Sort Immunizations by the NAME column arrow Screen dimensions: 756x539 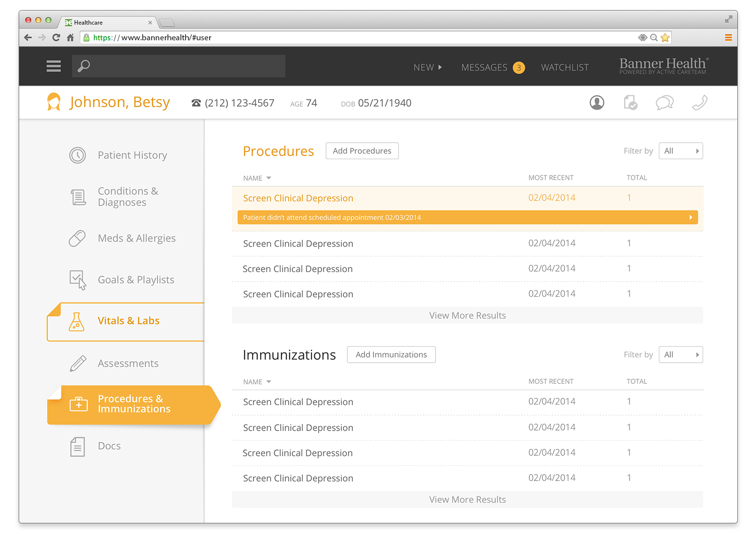[269, 382]
